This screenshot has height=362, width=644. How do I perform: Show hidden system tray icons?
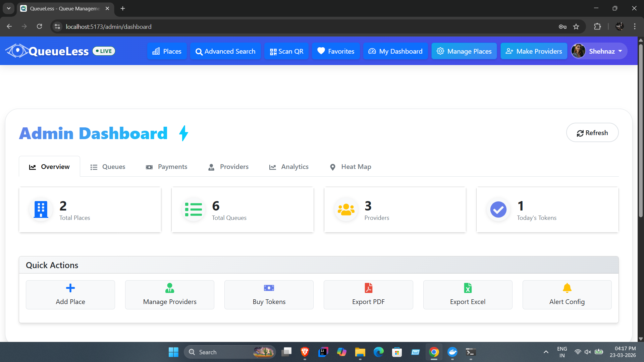click(x=546, y=352)
